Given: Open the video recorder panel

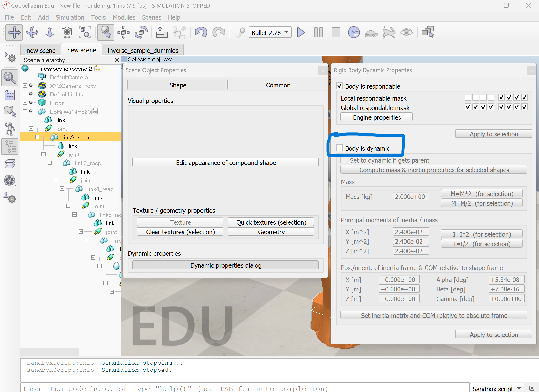Looking at the screenshot, I should point(10,181).
